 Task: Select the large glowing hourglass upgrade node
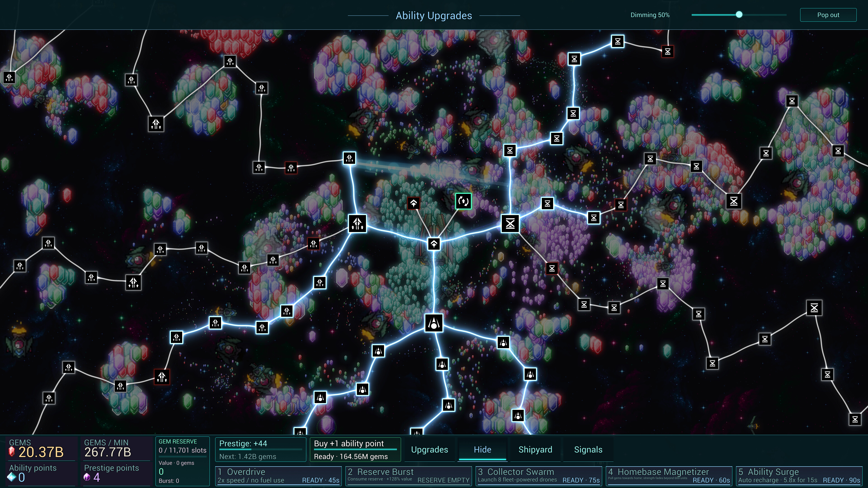coord(510,223)
